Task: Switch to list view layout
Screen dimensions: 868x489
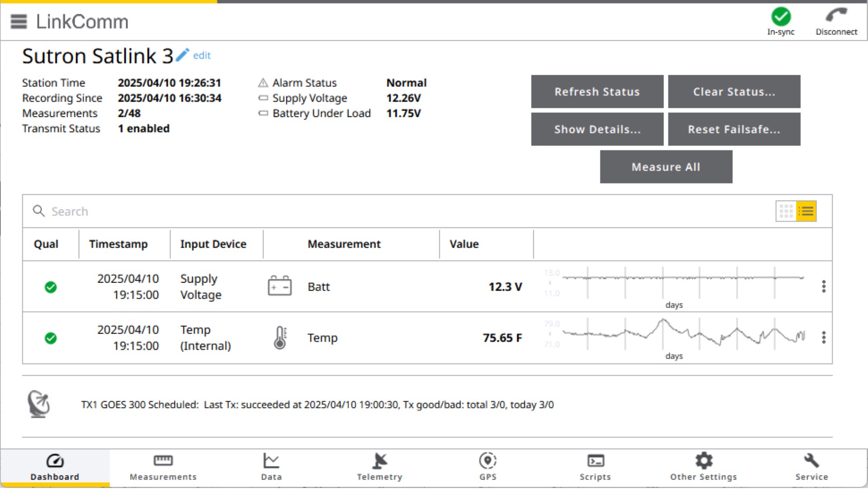Action: [x=806, y=211]
